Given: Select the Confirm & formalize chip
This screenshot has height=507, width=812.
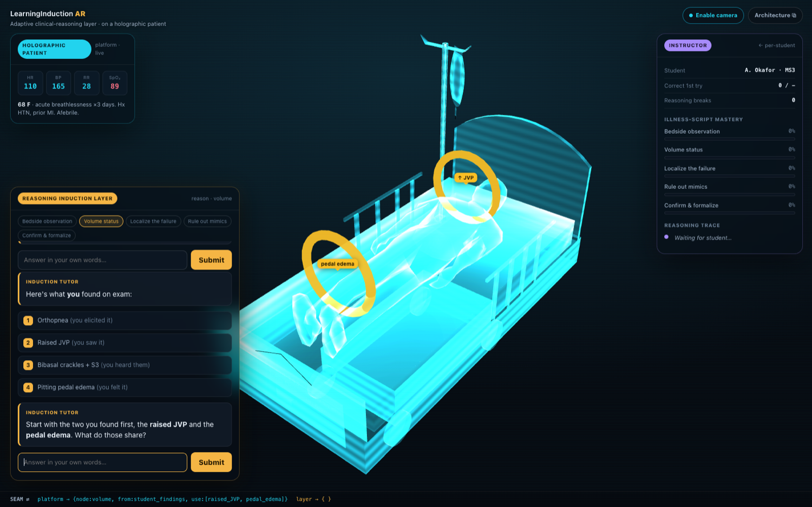Looking at the screenshot, I should click(x=47, y=235).
